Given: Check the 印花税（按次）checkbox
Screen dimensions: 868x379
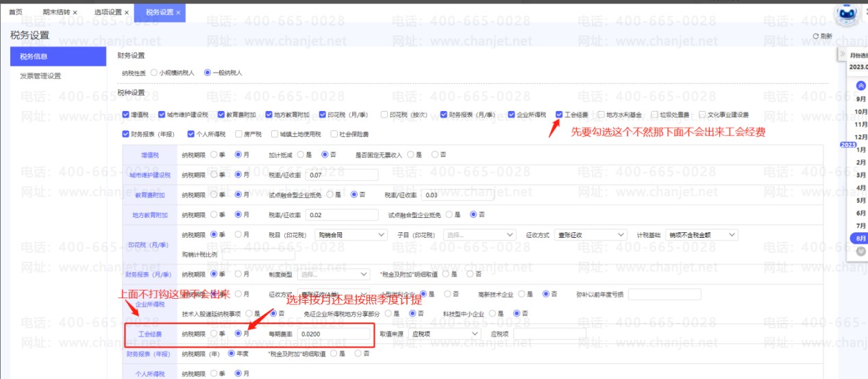Looking at the screenshot, I should pyautogui.click(x=384, y=114).
